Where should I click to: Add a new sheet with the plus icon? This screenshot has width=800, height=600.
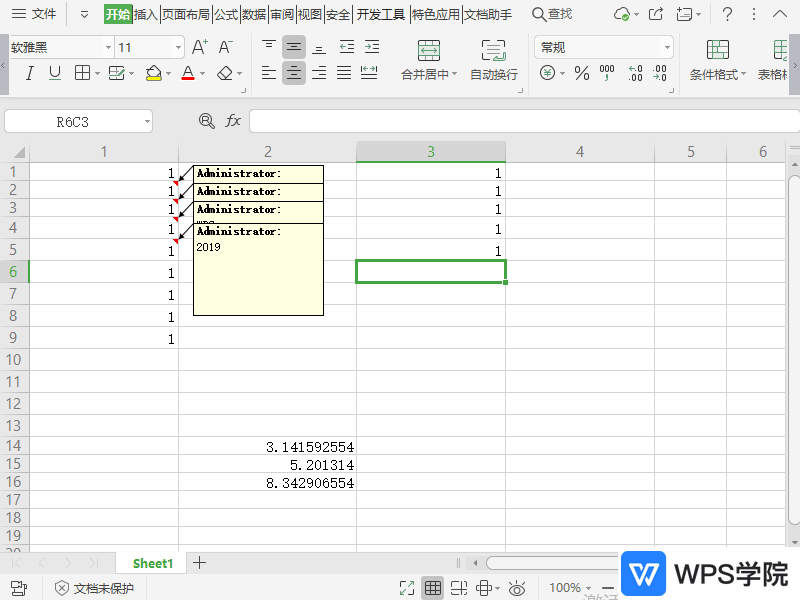(199, 563)
